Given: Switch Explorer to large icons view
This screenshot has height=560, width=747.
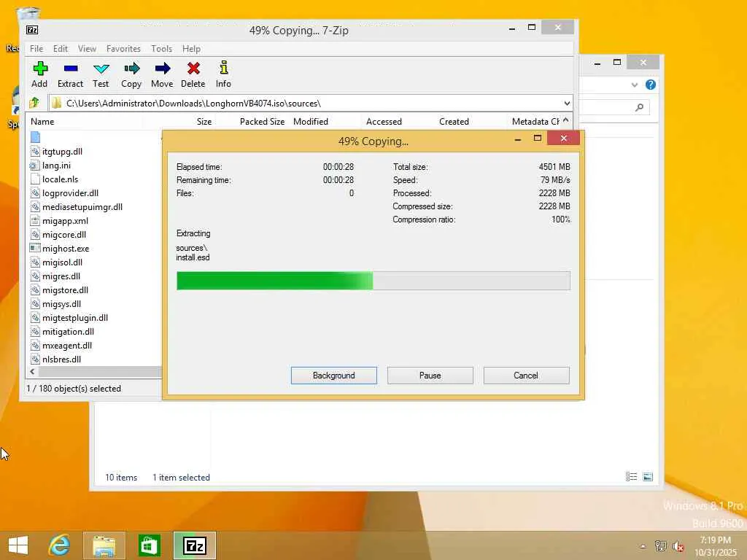Looking at the screenshot, I should (x=648, y=477).
